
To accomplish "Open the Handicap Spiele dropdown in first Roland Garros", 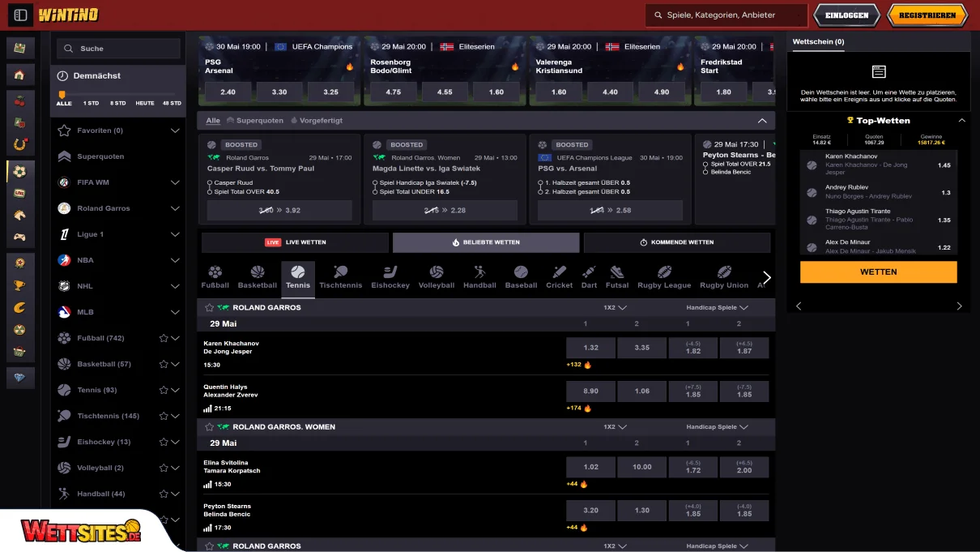I will click(718, 308).
